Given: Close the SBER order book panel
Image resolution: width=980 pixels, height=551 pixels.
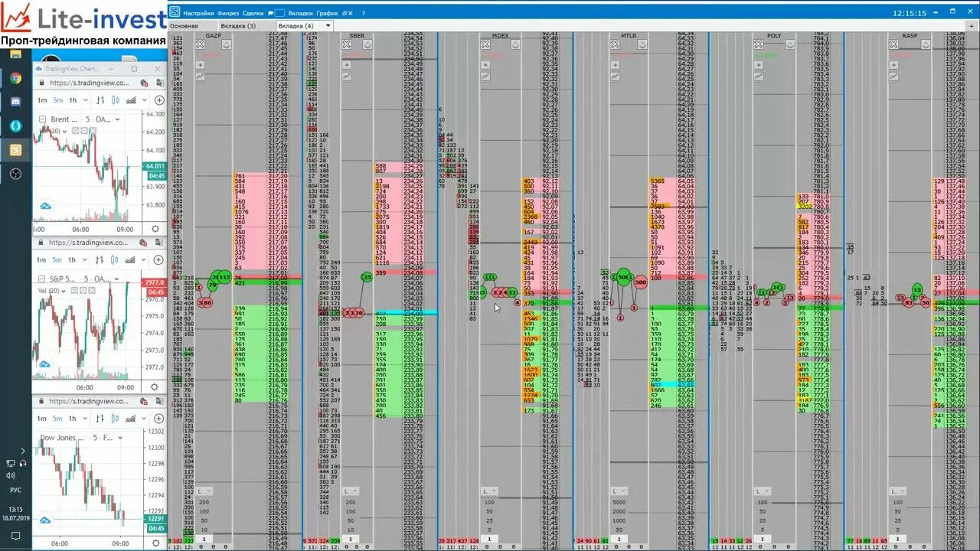Looking at the screenshot, I should [346, 44].
